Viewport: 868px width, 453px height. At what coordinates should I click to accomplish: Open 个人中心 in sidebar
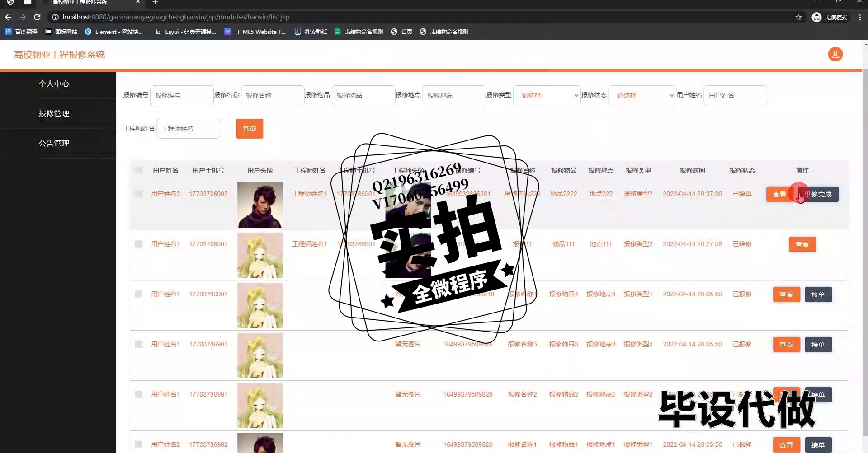54,84
